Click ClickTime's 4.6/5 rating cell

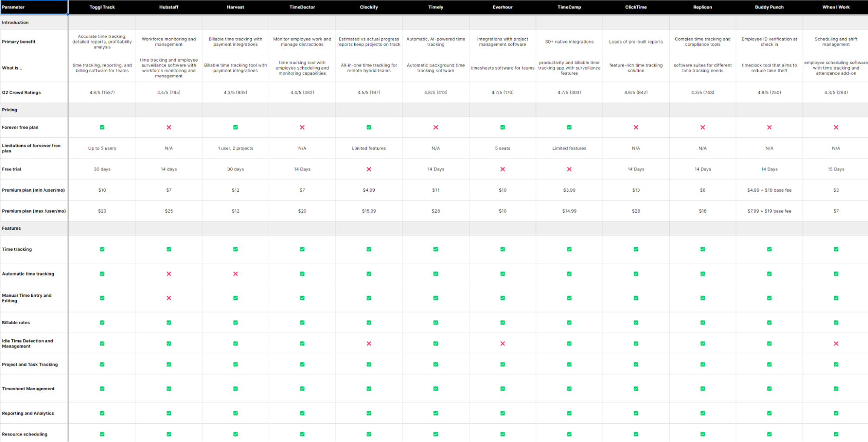[635, 92]
